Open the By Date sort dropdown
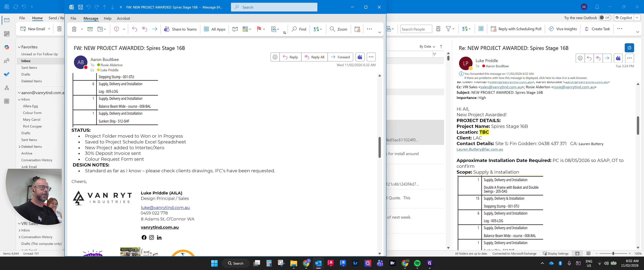 click(x=427, y=46)
